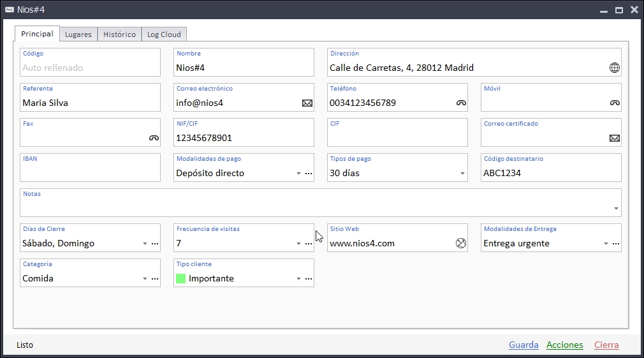
Task: Click the phone icon in Fax field
Action: [154, 138]
